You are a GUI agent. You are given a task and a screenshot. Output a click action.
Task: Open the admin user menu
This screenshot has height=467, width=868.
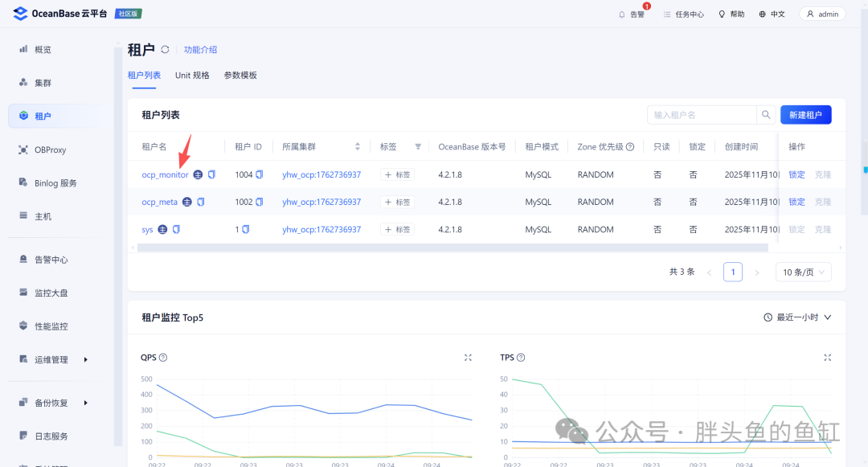point(823,14)
